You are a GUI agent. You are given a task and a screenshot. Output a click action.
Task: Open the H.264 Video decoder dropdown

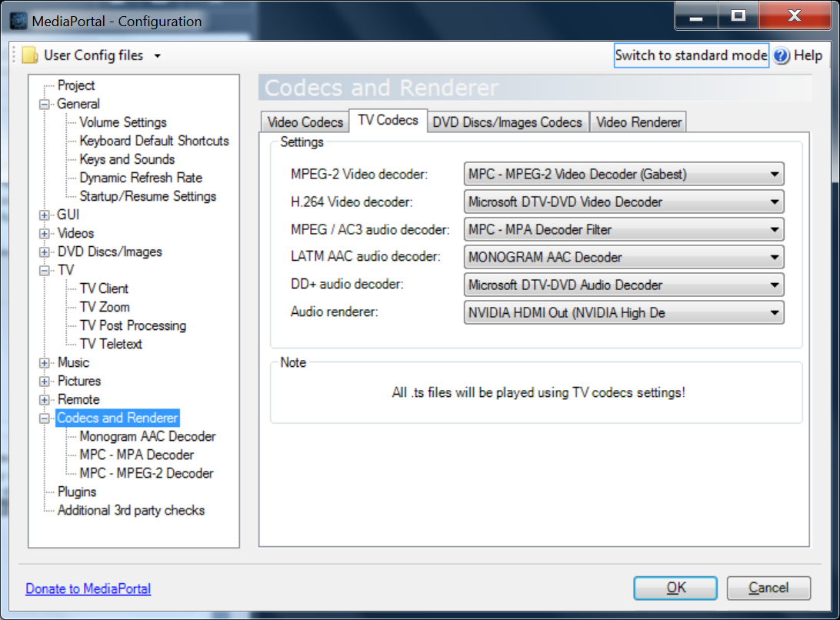pyautogui.click(x=624, y=202)
